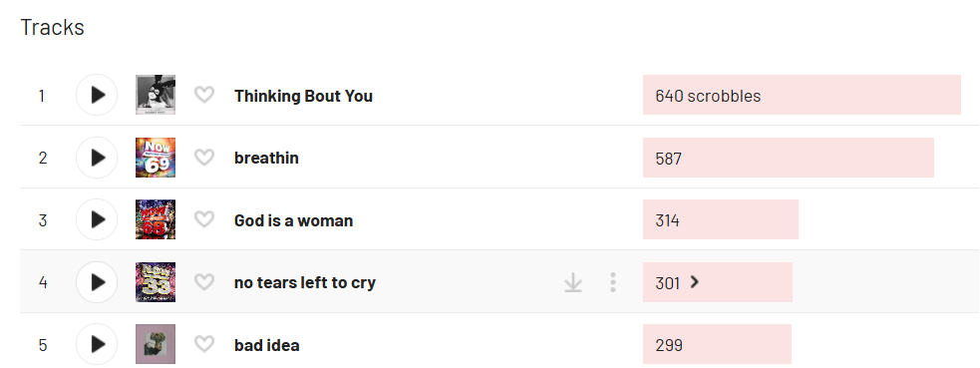
Task: Open the God is a woman track link
Action: tap(294, 220)
